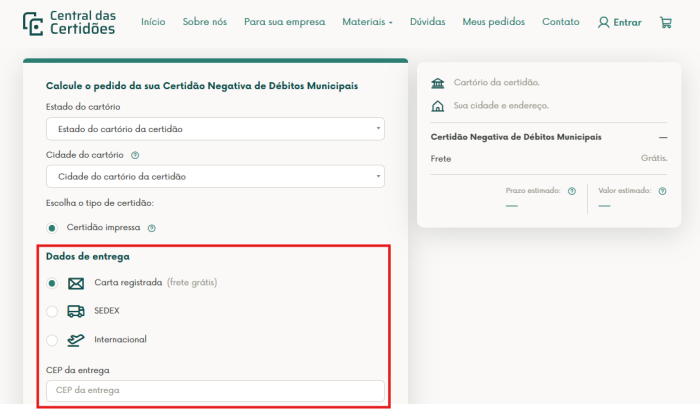Click the Internacional airplane icon
Screen dimensions: 700x409
(x=76, y=339)
